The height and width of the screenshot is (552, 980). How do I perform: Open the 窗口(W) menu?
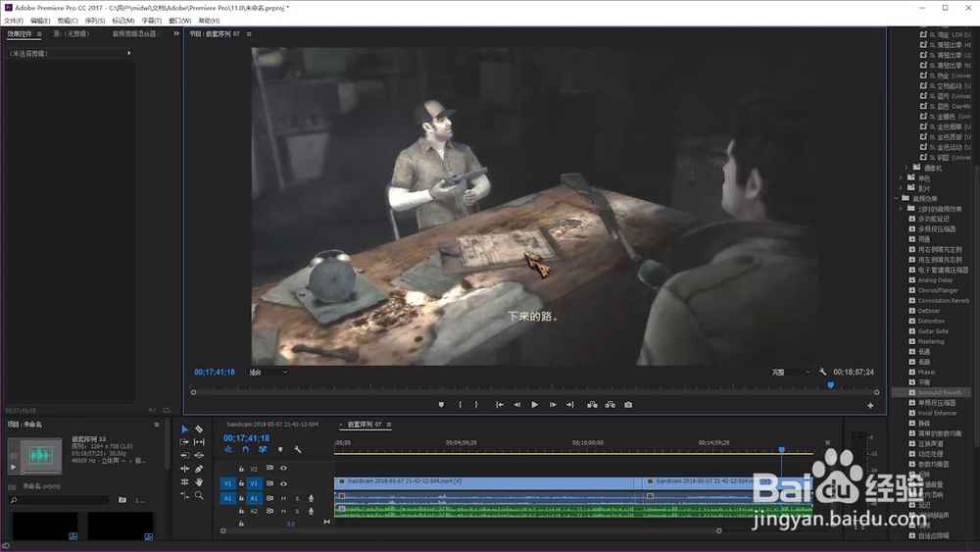[180, 21]
